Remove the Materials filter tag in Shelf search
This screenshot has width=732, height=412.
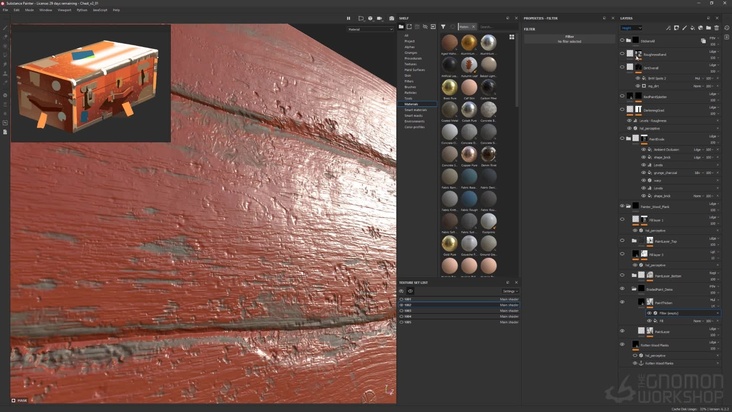(x=473, y=27)
